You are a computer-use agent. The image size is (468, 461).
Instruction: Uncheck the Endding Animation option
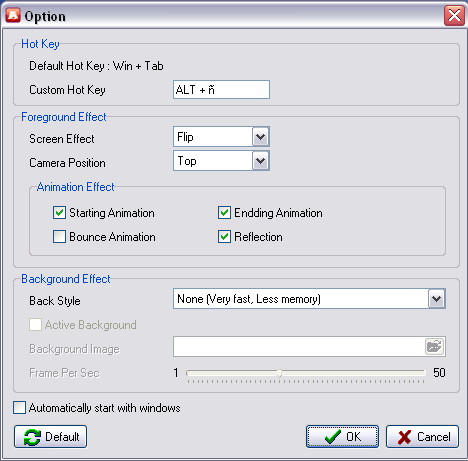(224, 213)
